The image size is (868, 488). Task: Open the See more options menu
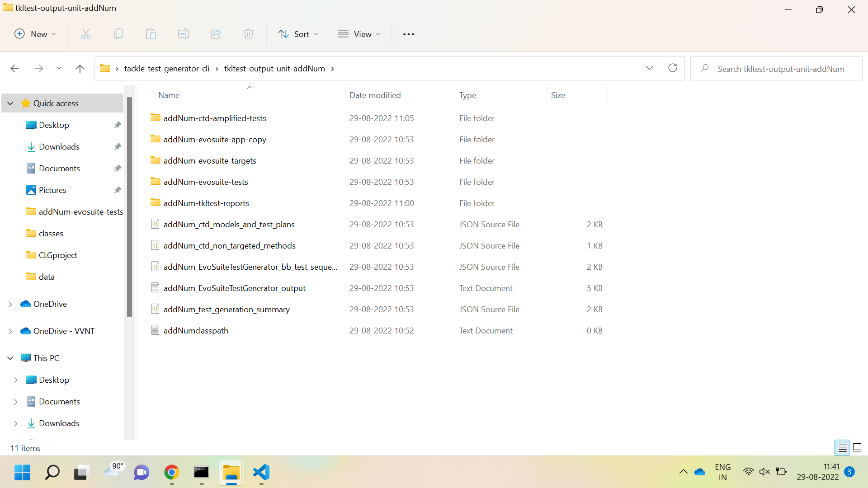(408, 34)
